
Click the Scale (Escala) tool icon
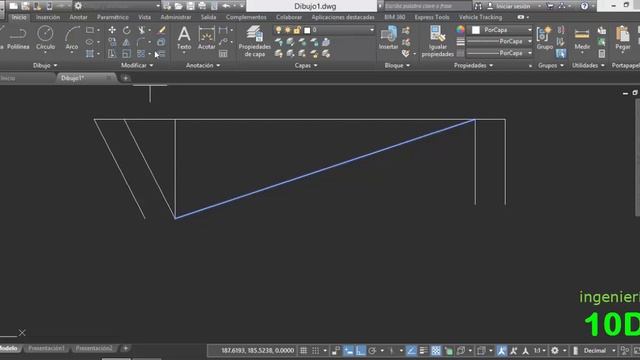click(127, 54)
